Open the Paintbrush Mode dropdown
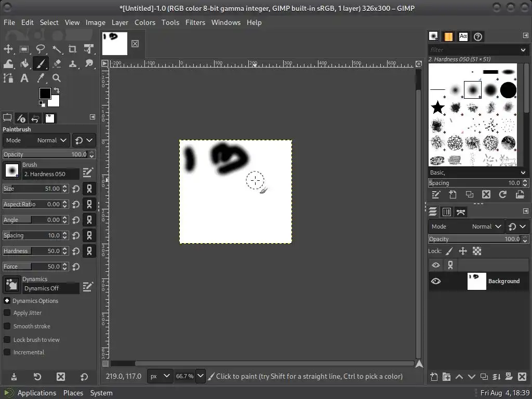 [36, 140]
